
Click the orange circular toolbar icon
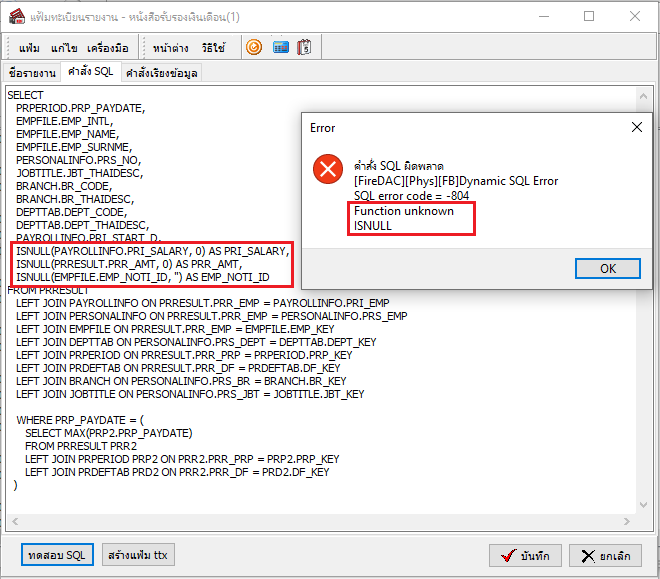coord(254,47)
